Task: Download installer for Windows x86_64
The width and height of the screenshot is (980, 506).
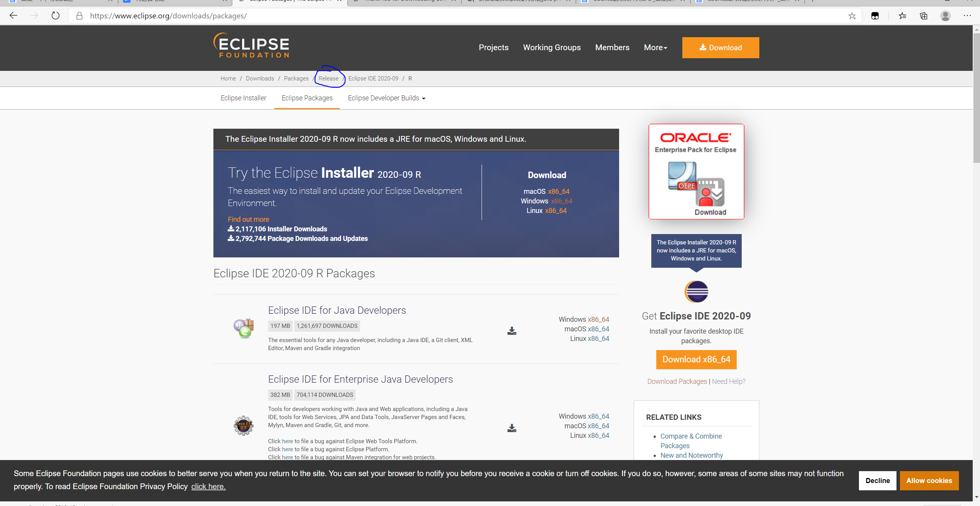Action: [x=562, y=201]
